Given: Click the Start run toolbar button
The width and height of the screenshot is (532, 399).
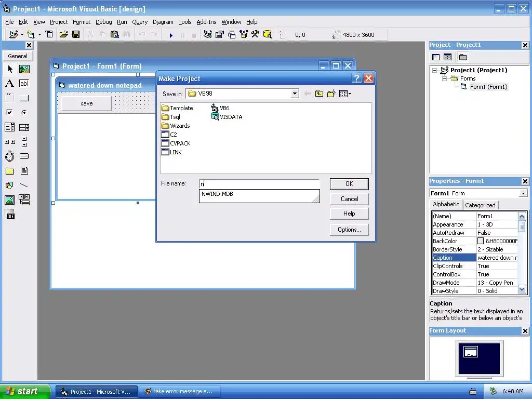Looking at the screenshot, I should coord(171,35).
